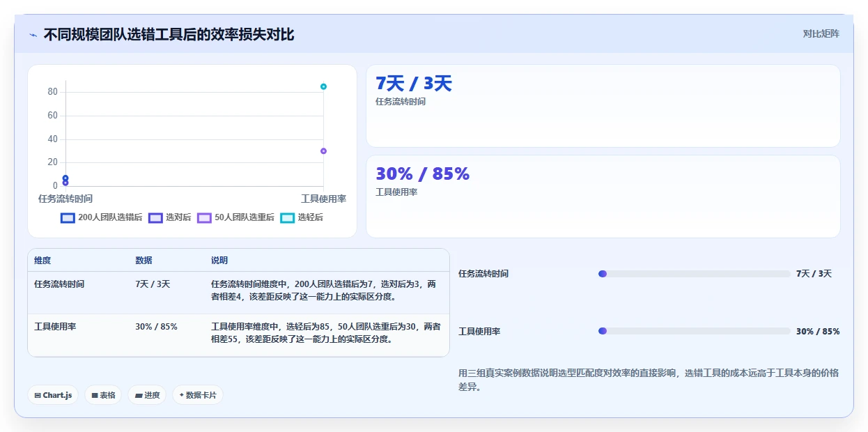Click the 对比矩阵 label in header
Image resolution: width=868 pixels, height=432 pixels.
coord(821,33)
